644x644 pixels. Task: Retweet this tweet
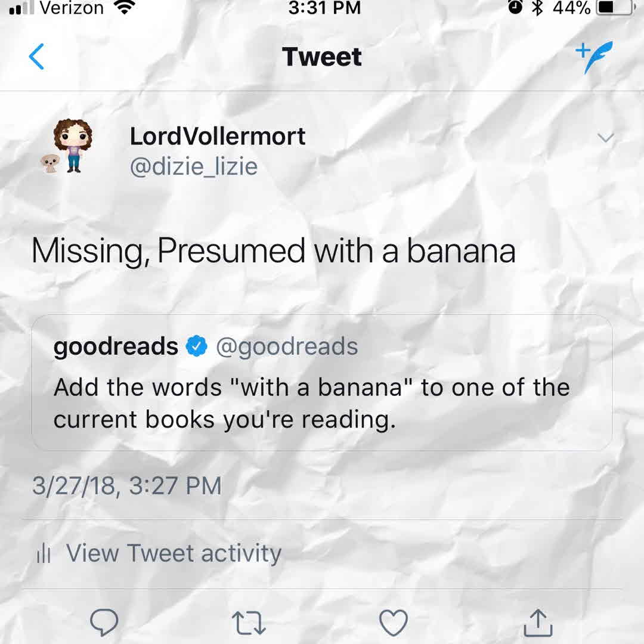(x=248, y=623)
